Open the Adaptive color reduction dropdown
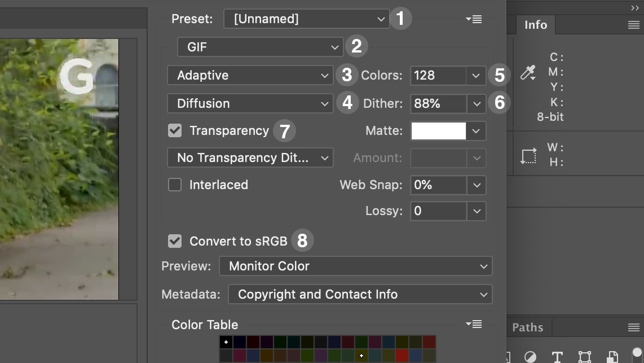 pos(250,75)
